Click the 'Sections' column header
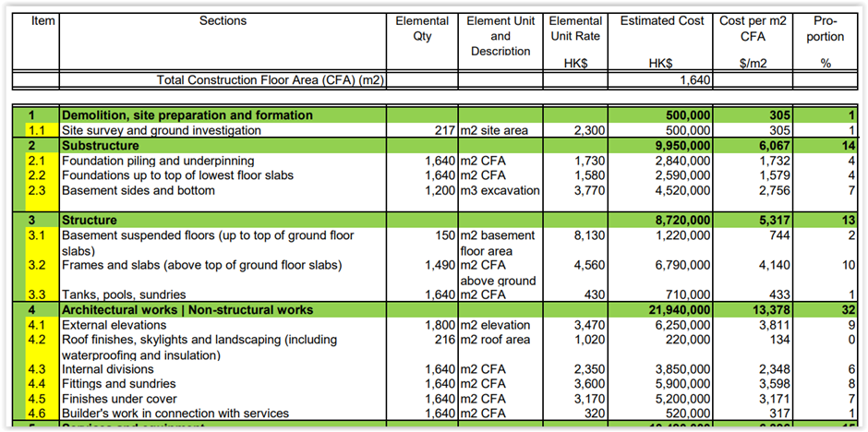This screenshot has height=432, width=868. tap(222, 21)
